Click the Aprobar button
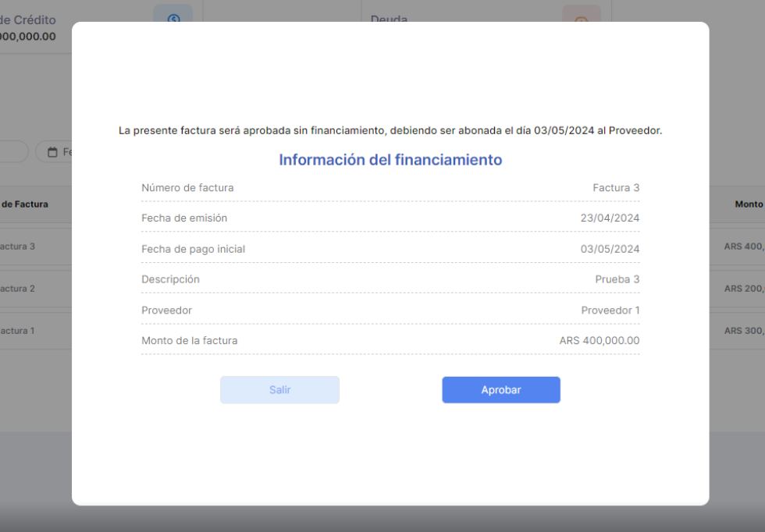This screenshot has width=765, height=532. (500, 390)
